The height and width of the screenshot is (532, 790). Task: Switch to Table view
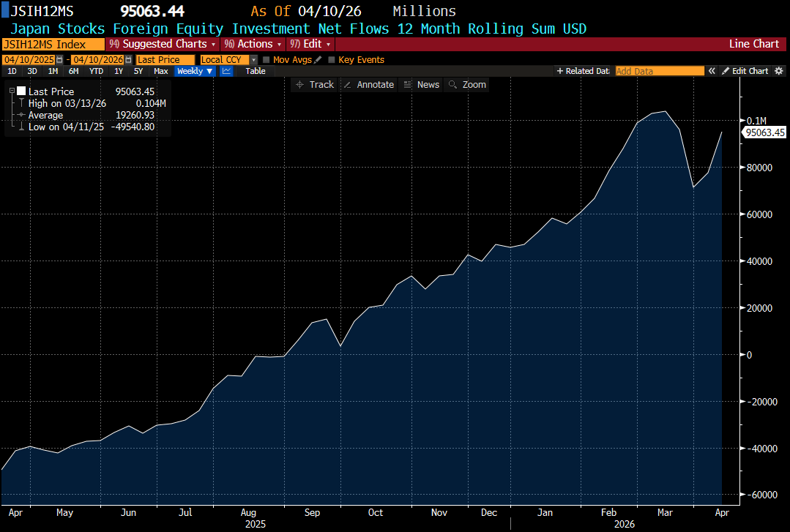[x=256, y=71]
